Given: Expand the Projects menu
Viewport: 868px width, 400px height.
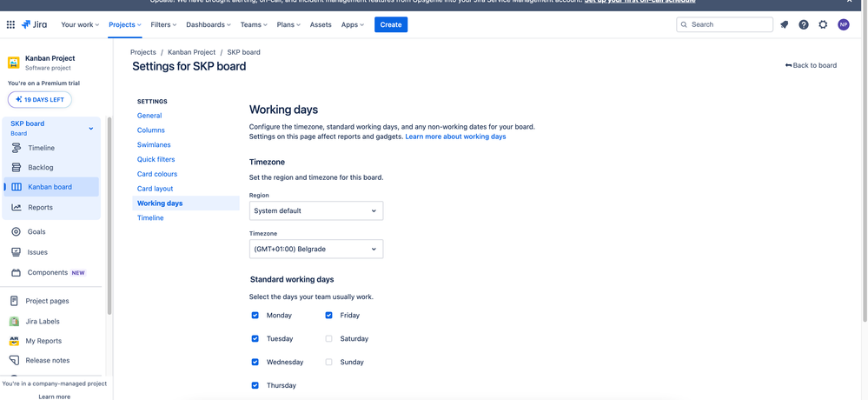Looking at the screenshot, I should coord(125,24).
